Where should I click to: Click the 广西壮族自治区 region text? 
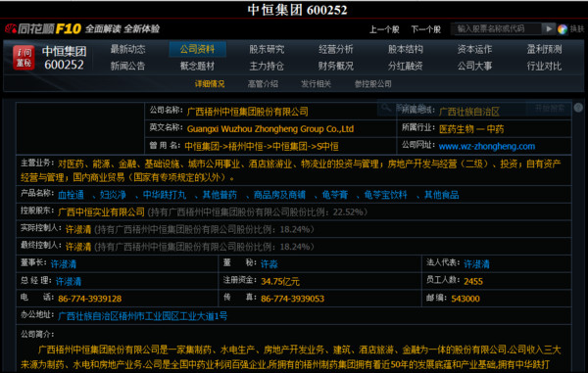click(x=469, y=112)
